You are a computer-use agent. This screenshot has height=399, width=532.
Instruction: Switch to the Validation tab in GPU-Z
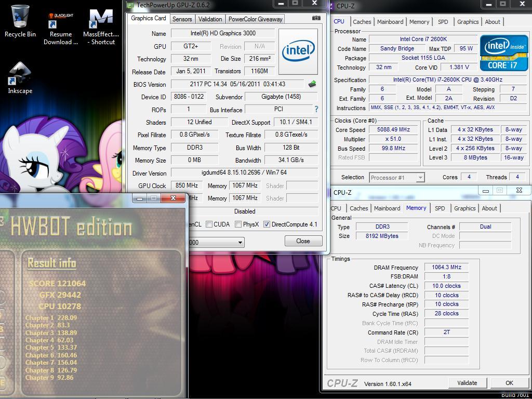click(x=210, y=19)
